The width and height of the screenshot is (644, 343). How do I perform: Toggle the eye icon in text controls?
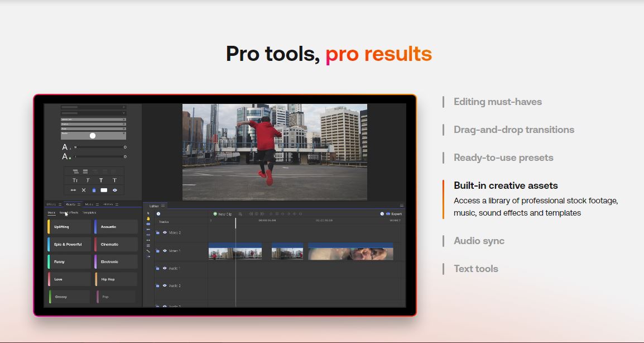pyautogui.click(x=115, y=190)
